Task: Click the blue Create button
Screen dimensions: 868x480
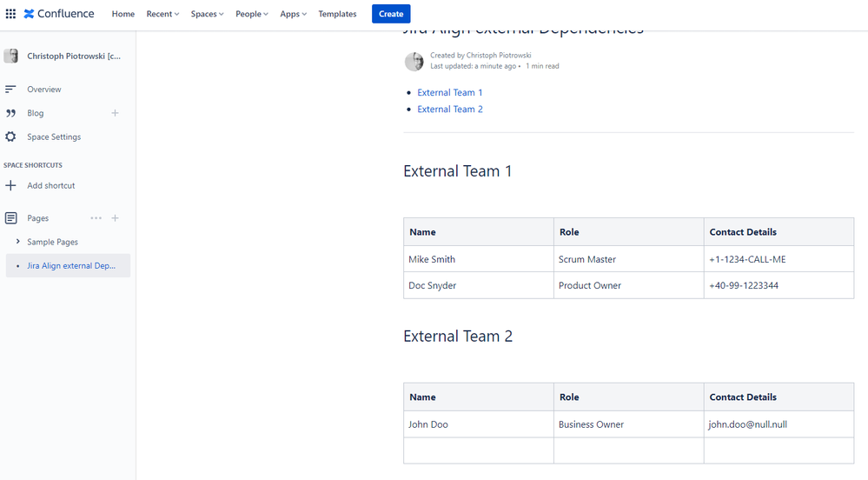Action: (x=391, y=14)
